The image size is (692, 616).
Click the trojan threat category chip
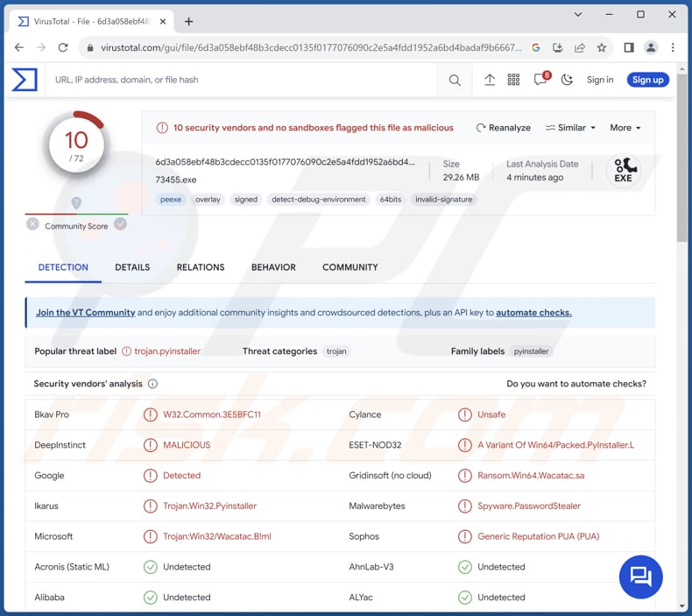click(x=336, y=351)
